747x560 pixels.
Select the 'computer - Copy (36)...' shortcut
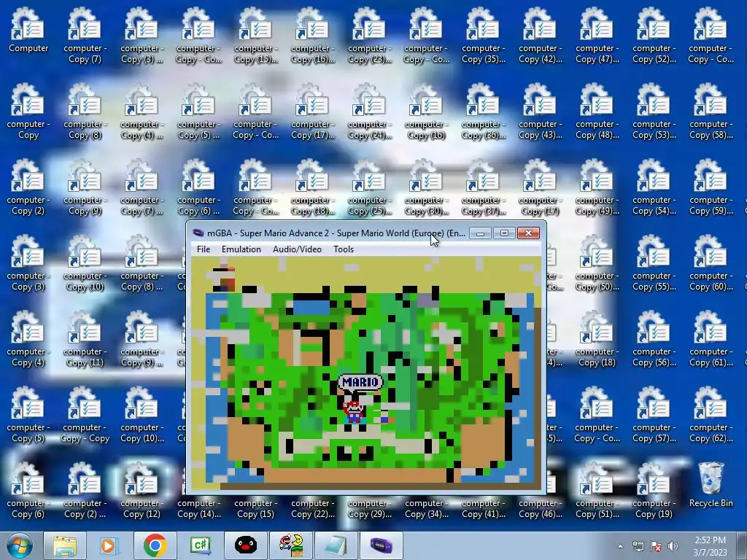483,112
